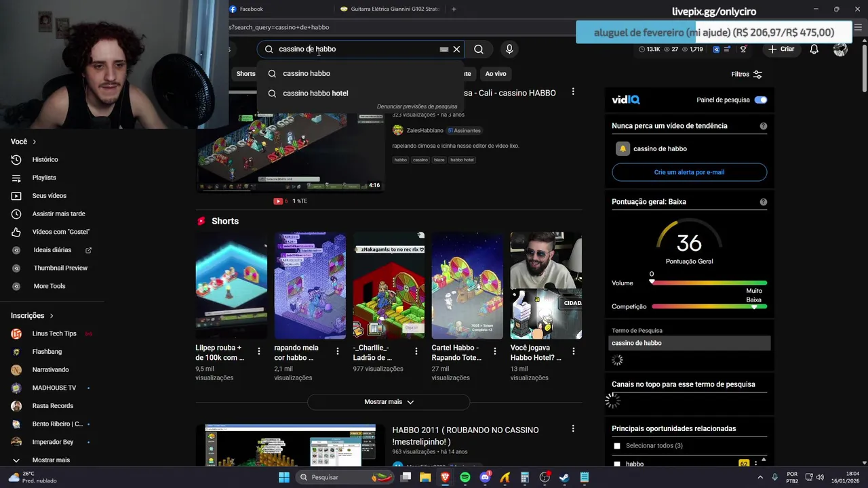Open the 4:16 cassino HABBO video thumbnail
Screen dimensions: 868x488
click(290, 152)
